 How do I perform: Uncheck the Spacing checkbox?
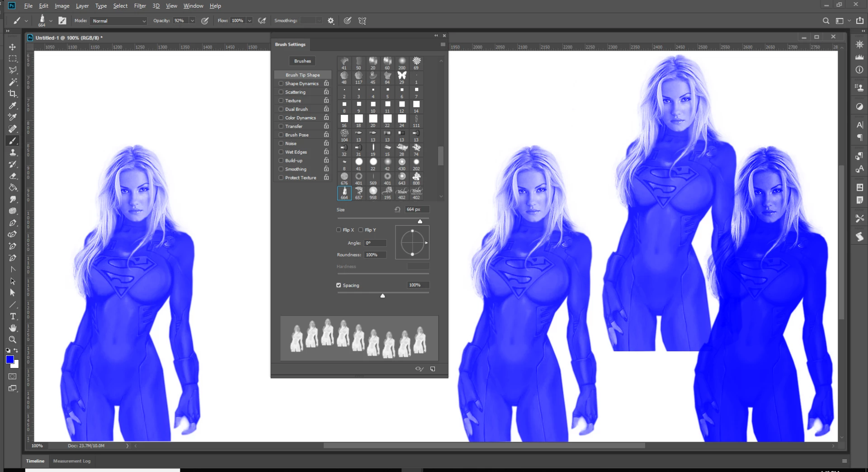tap(339, 285)
